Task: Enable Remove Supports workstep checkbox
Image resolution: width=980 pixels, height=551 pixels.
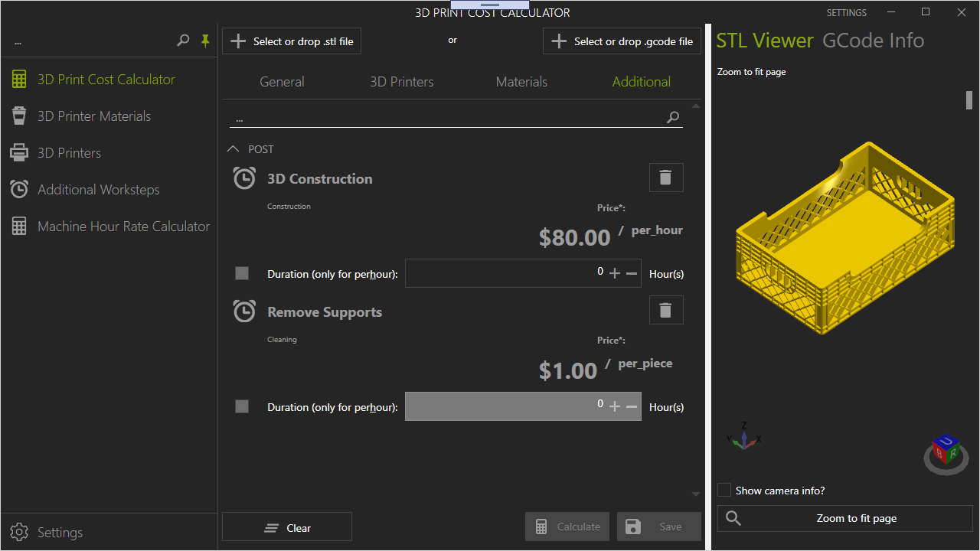Action: click(x=242, y=406)
